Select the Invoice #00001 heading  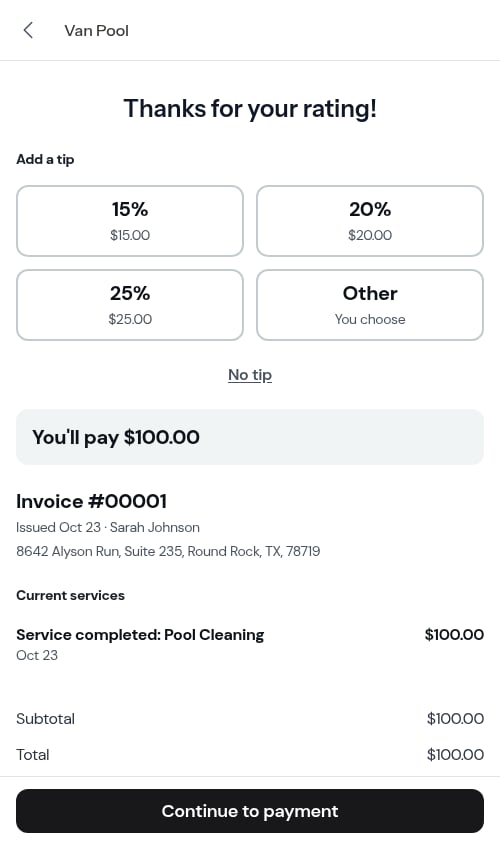pos(92,501)
